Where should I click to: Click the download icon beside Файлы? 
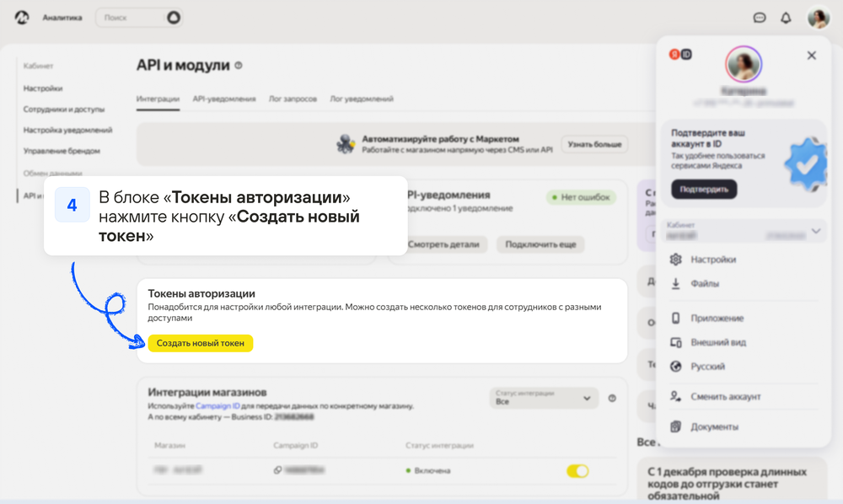pos(676,284)
